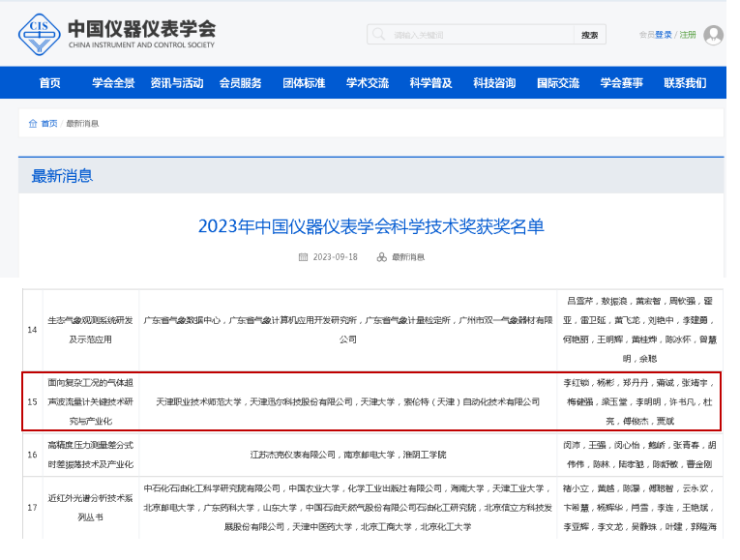This screenshot has height=560, width=740.
Task: Click the 中石化石油化工科学研究院 organizations cell
Action: (348, 508)
